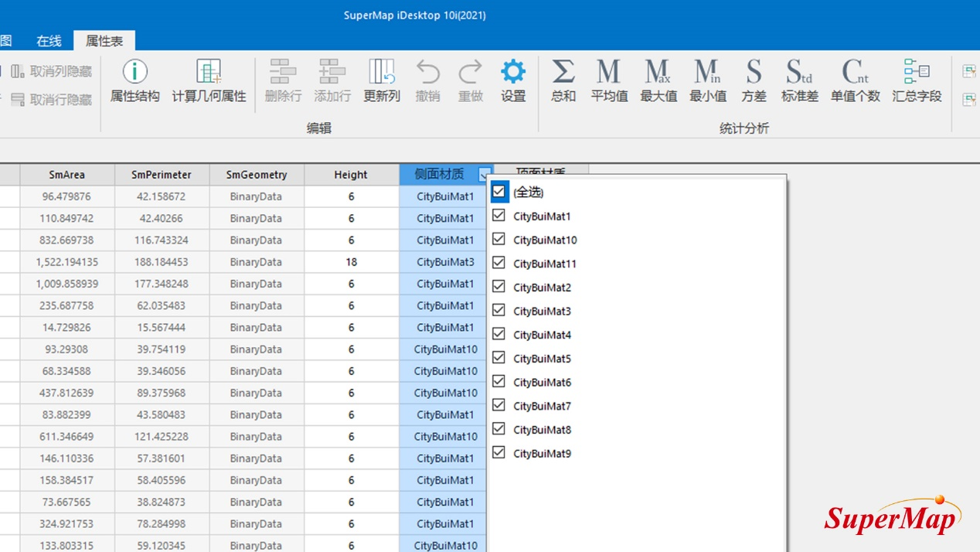Uncheck the (全选) select all checkbox
Image resolution: width=980 pixels, height=552 pixels.
coord(499,192)
